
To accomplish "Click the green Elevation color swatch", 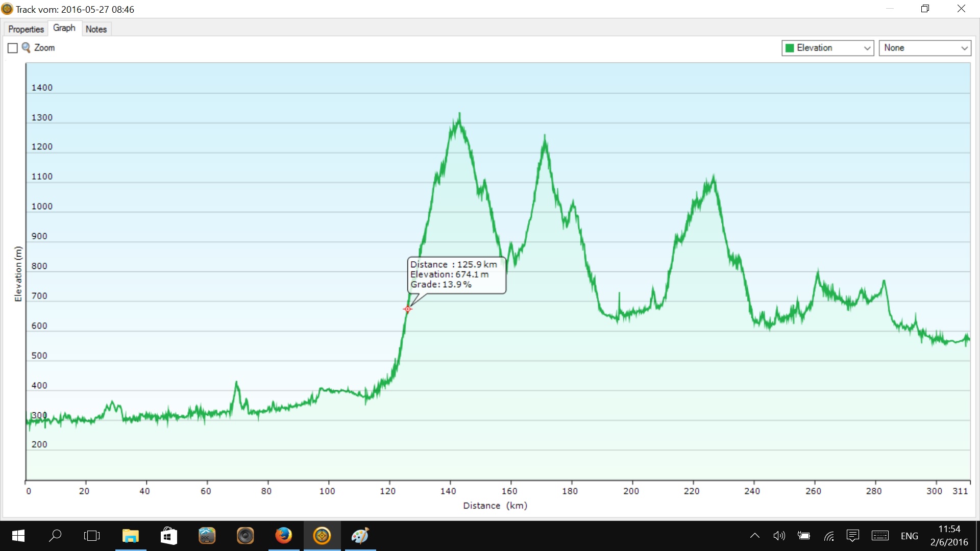I will pyautogui.click(x=790, y=48).
